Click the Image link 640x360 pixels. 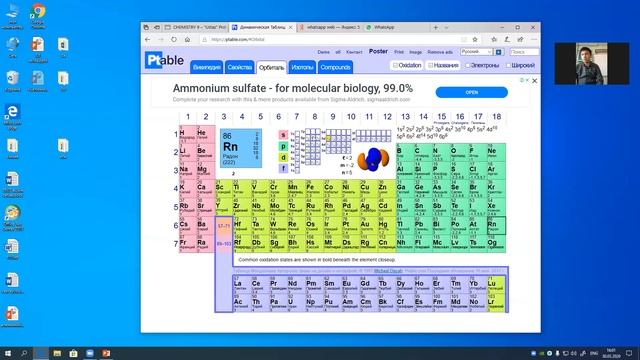(416, 52)
